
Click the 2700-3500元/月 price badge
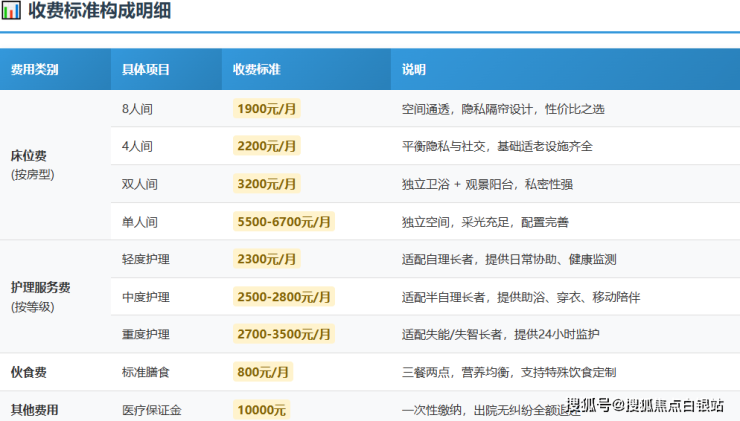[x=283, y=334]
